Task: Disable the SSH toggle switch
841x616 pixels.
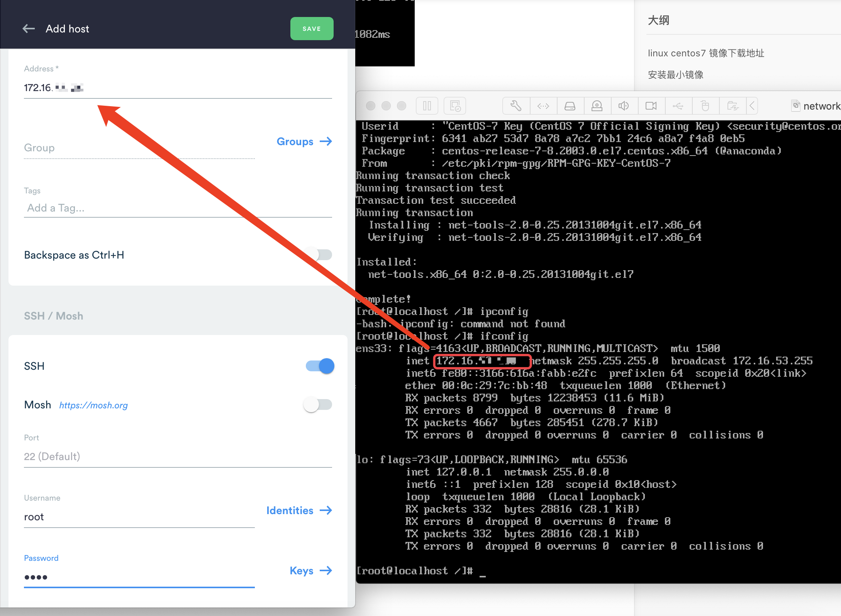Action: (320, 366)
